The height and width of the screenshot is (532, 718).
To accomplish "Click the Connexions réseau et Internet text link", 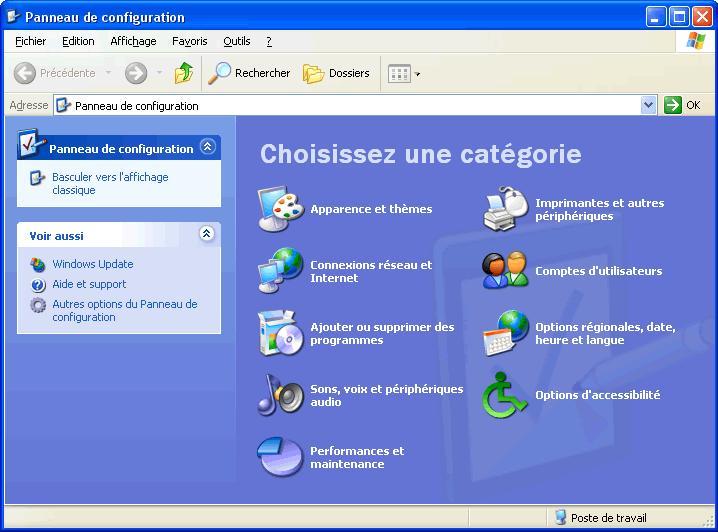I will [x=371, y=271].
